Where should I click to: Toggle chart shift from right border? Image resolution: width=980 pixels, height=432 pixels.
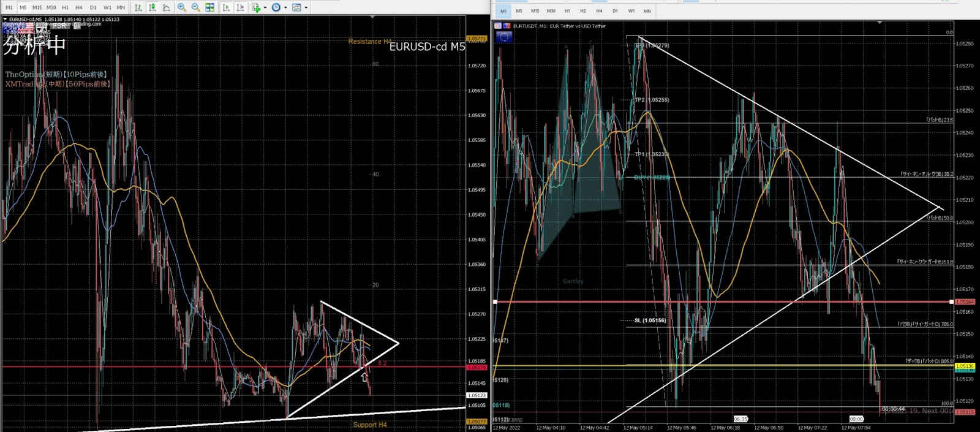click(240, 7)
